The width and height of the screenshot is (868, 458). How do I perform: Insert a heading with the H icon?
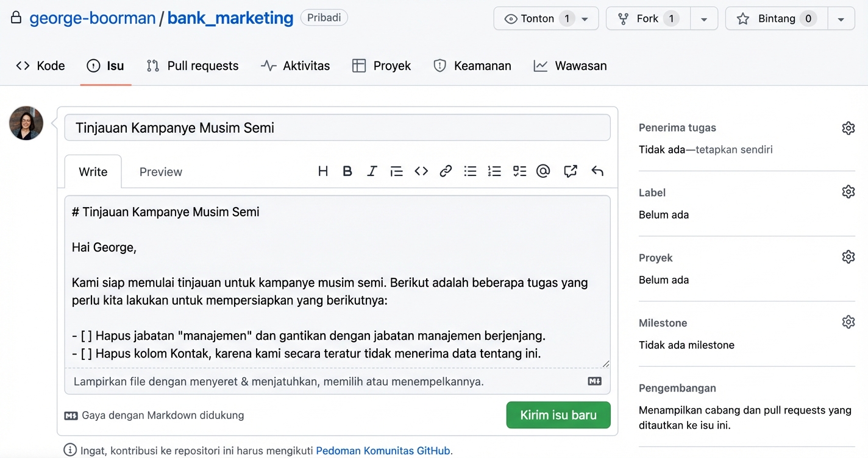click(x=323, y=171)
